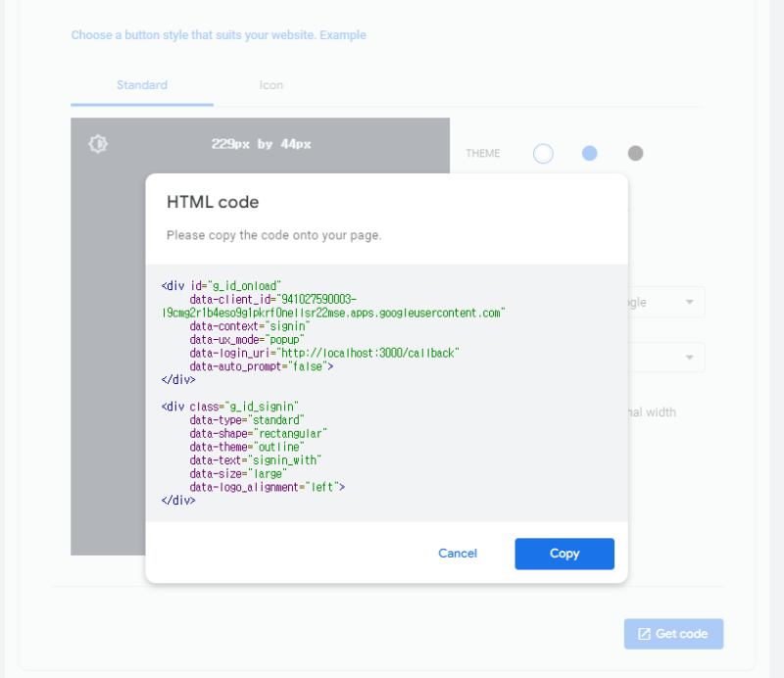Click the g_id_signin div opening line
This screenshot has width=784, height=678.
click(x=230, y=406)
